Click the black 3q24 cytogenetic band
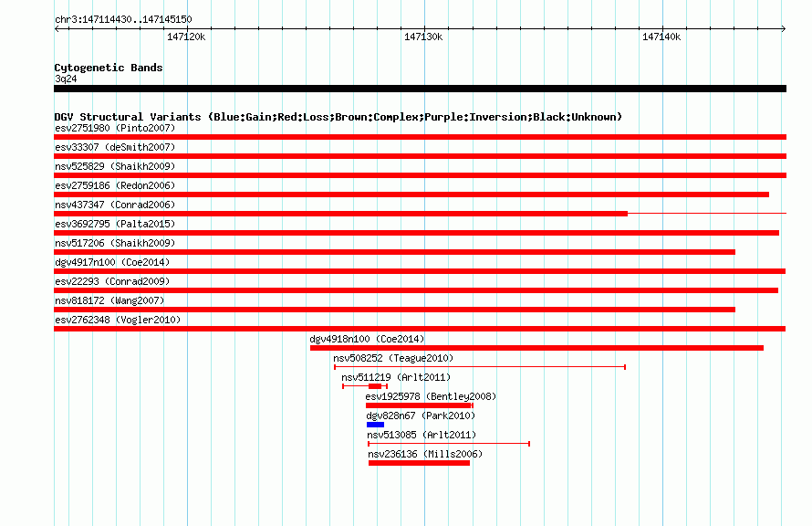 click(420, 89)
